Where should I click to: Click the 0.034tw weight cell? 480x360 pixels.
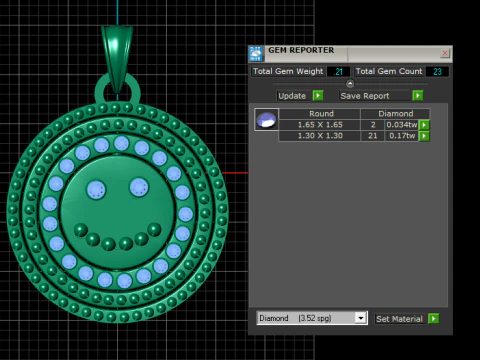coord(402,125)
